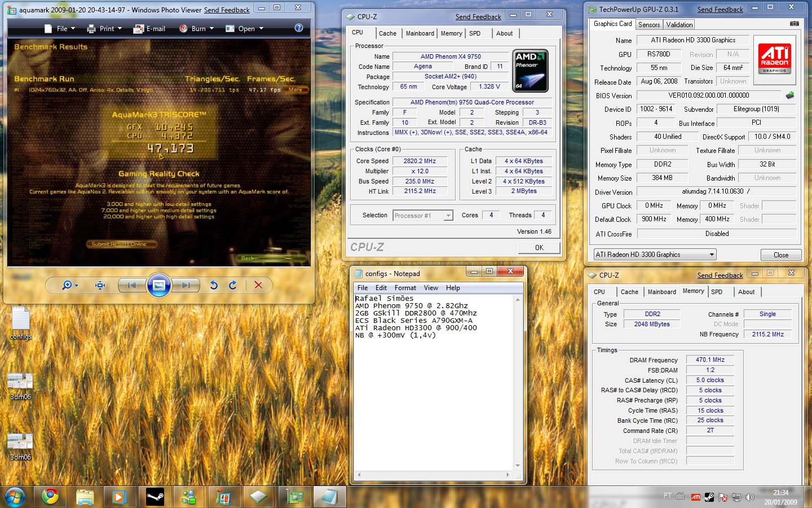This screenshot has height=508, width=812.
Task: Open the View menu in Notepad
Action: pos(431,288)
